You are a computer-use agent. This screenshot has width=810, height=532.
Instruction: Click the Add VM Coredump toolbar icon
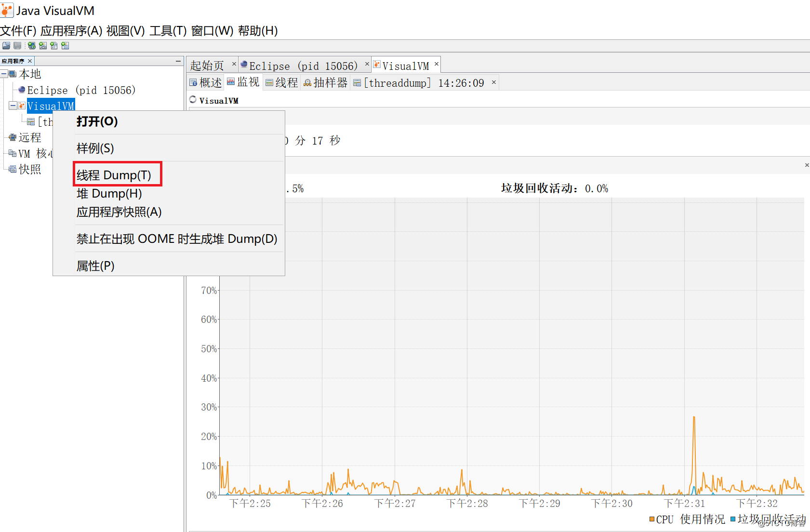tap(54, 46)
